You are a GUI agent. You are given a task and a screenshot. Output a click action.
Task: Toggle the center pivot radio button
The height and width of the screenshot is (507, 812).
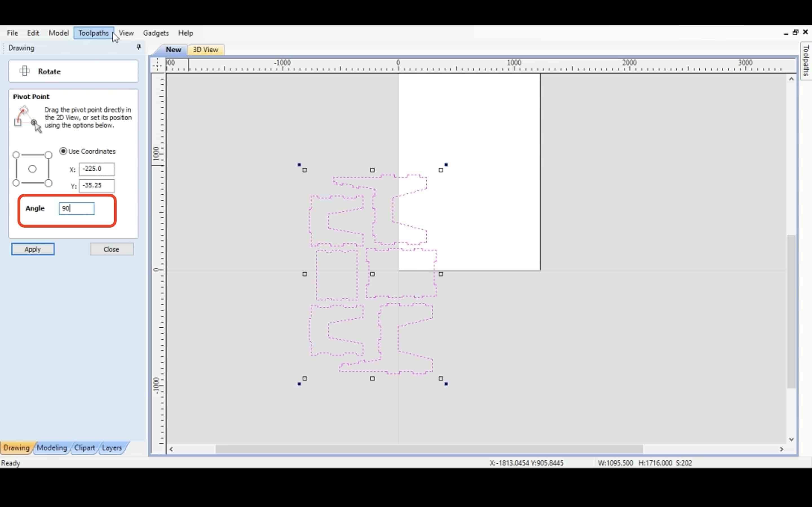pyautogui.click(x=32, y=168)
